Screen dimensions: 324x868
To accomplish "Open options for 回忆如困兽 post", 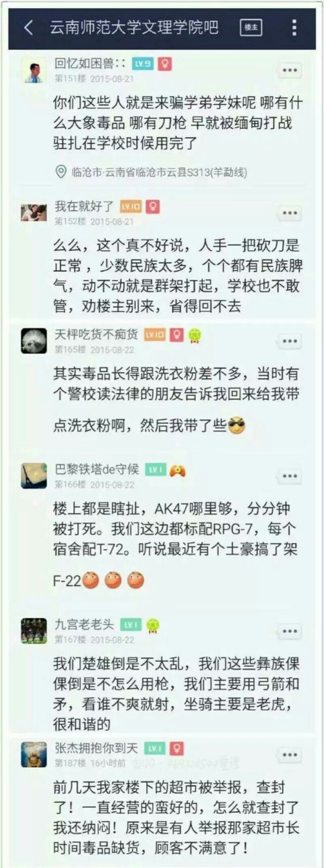I will pos(290,70).
